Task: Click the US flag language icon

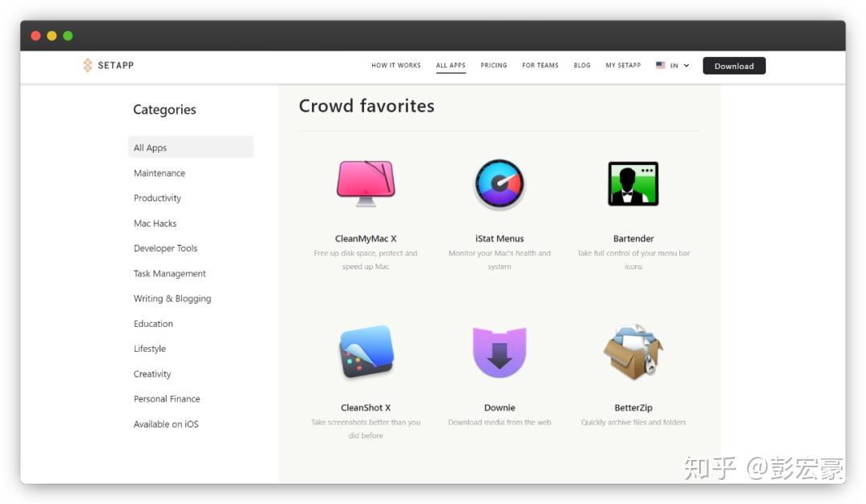Action: click(x=660, y=65)
